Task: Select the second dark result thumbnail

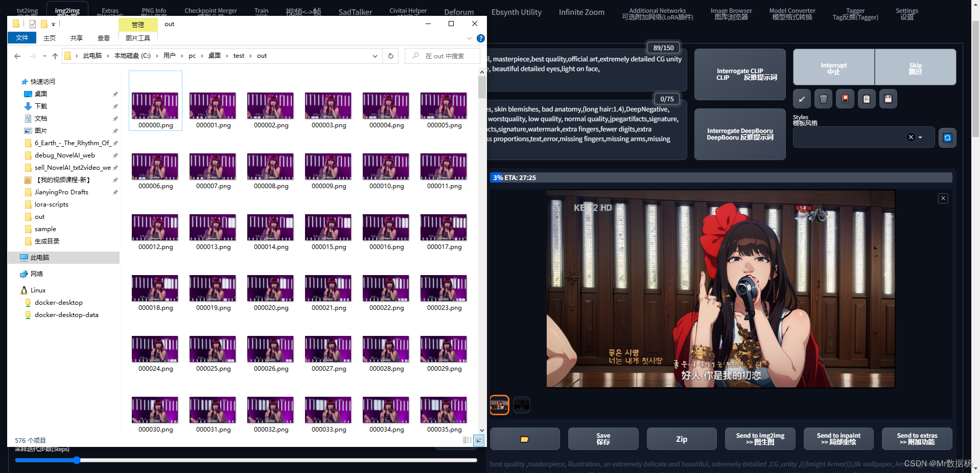Action: 522,405
